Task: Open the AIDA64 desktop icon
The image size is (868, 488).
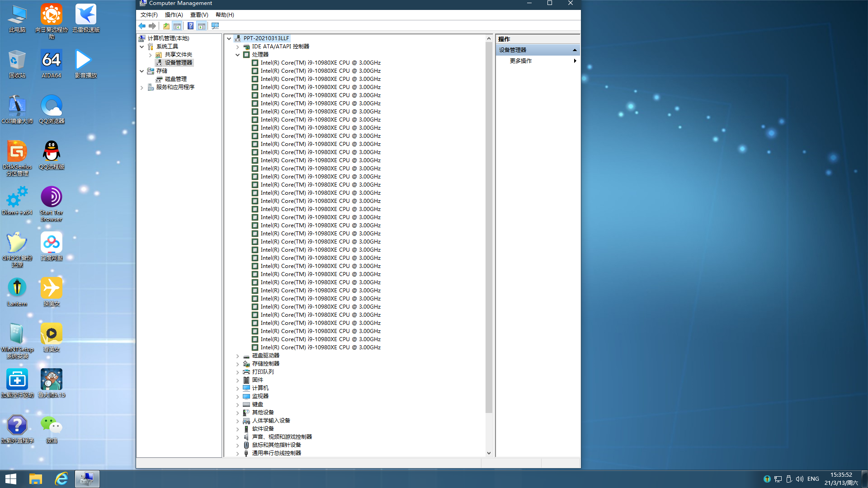Action: pos(52,64)
